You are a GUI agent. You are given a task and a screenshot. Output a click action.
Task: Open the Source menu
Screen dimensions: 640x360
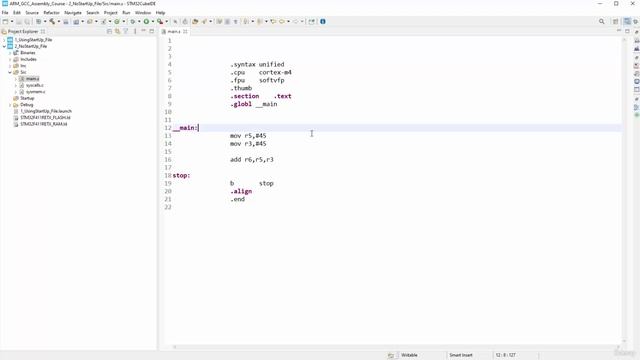point(32,13)
